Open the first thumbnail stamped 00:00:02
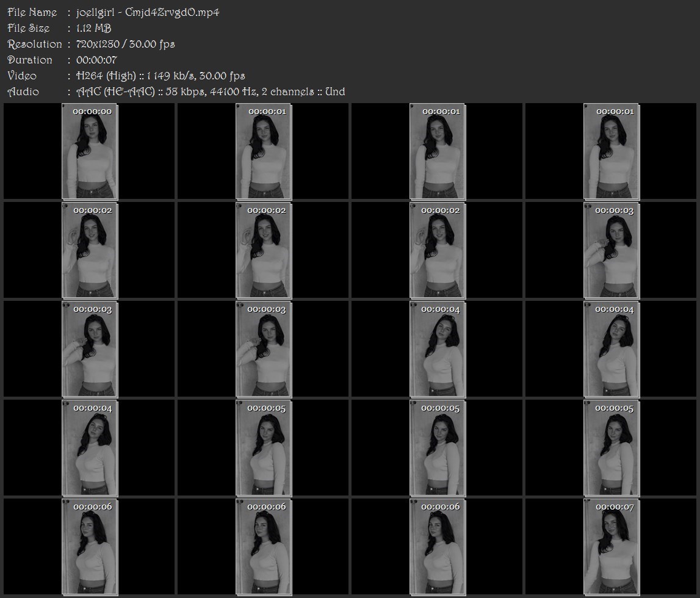The height and width of the screenshot is (598, 700). pos(89,250)
